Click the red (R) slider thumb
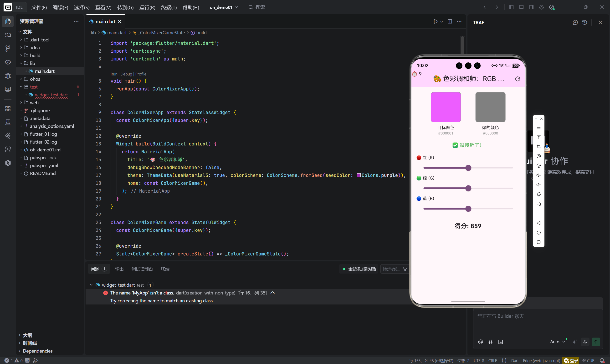610x364 pixels. (x=468, y=168)
